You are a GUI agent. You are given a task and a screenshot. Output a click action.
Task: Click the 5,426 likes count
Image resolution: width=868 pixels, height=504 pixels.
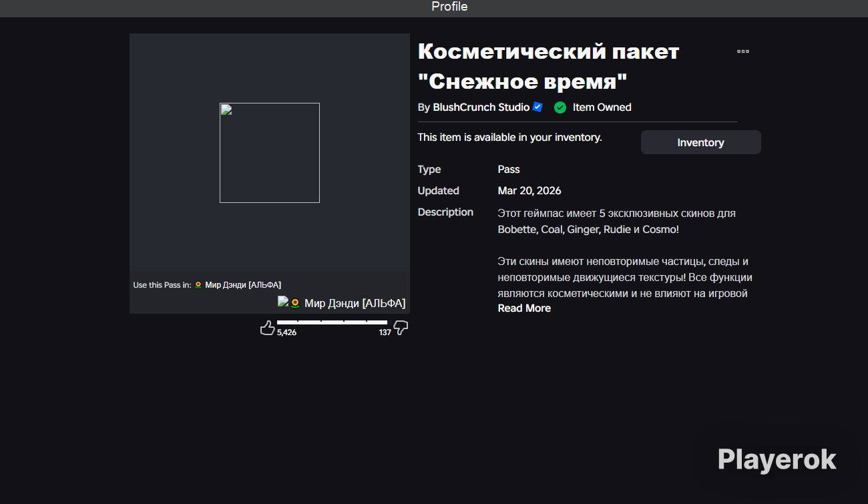pos(286,332)
